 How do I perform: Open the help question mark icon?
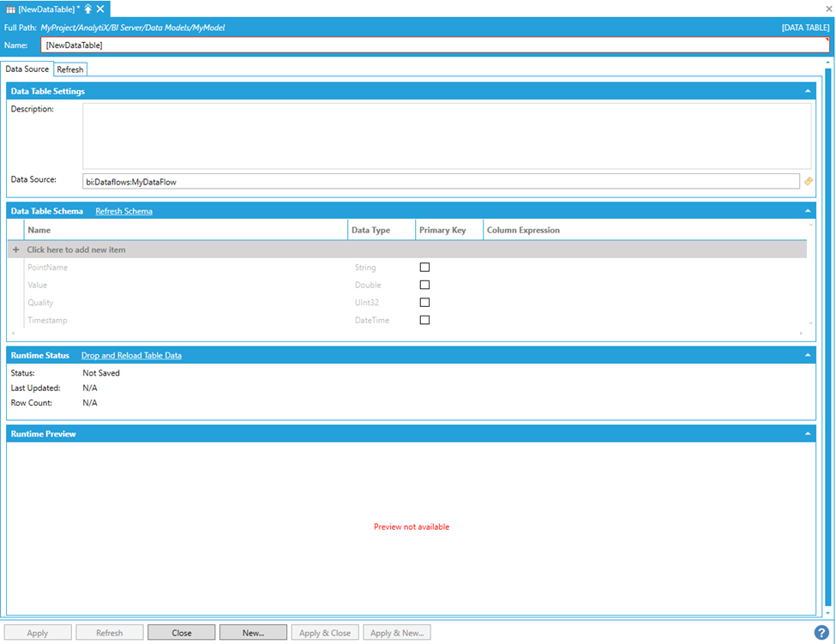tap(821, 633)
